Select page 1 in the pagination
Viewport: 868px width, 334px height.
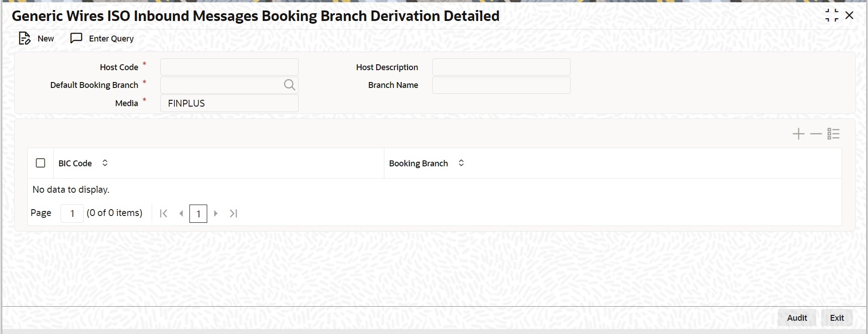pos(198,214)
